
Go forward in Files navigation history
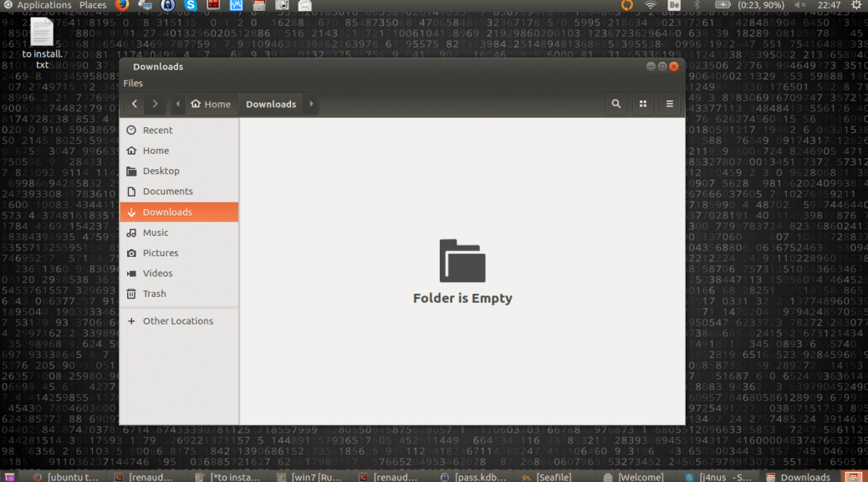pos(155,104)
